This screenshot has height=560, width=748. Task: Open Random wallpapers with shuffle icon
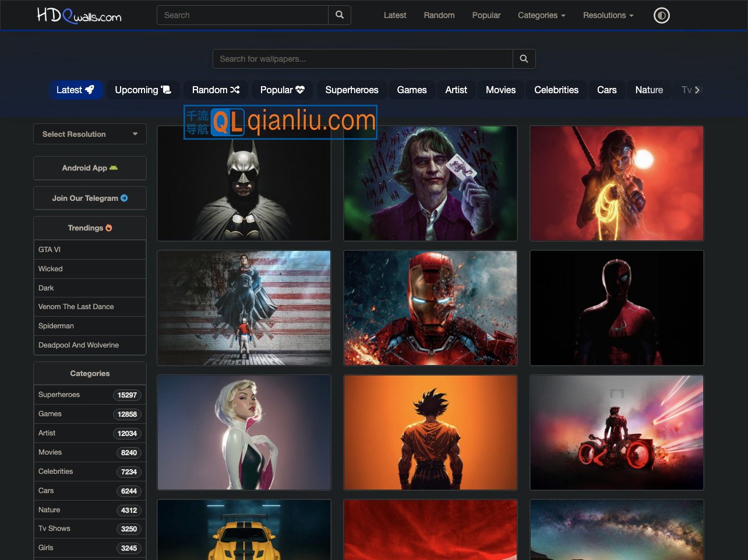pyautogui.click(x=216, y=90)
